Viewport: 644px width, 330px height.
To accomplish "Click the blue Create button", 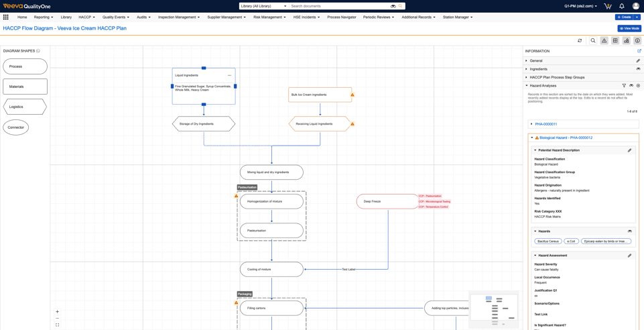I will click(x=625, y=17).
